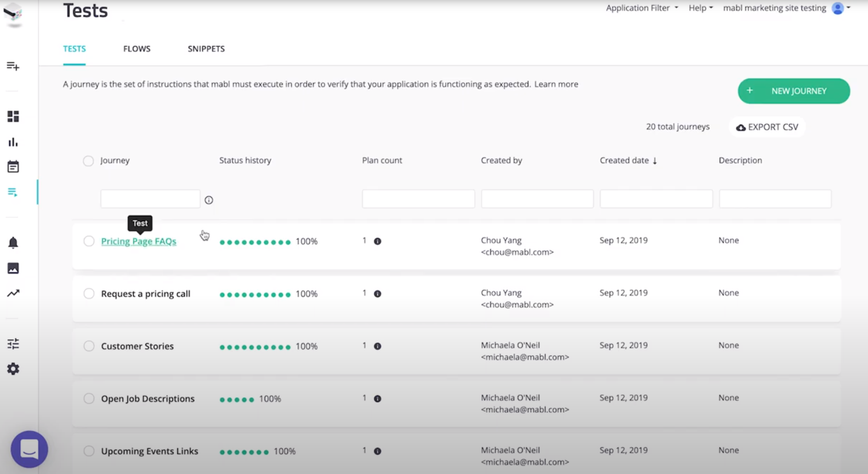Switch to the Snippets tab
This screenshot has height=474, width=868.
[206, 49]
